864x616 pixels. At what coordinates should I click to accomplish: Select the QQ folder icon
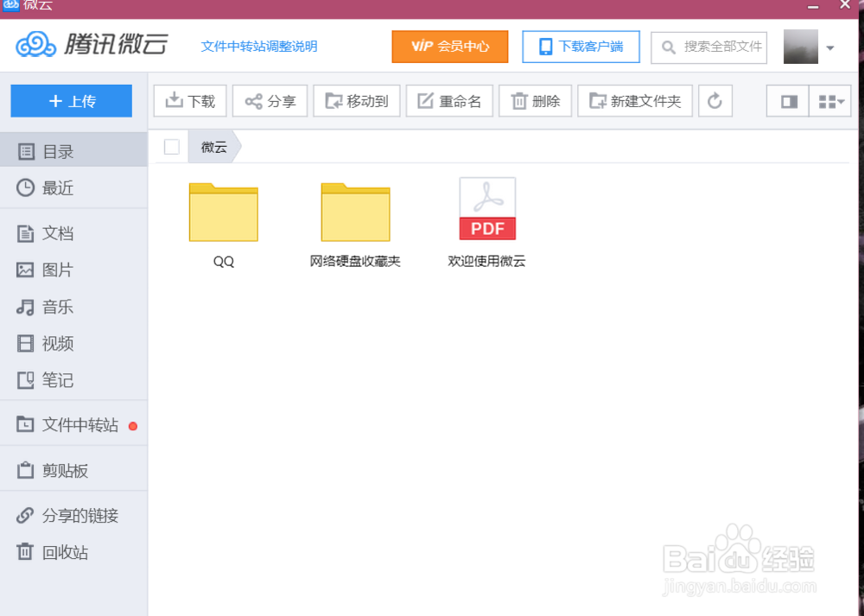224,213
